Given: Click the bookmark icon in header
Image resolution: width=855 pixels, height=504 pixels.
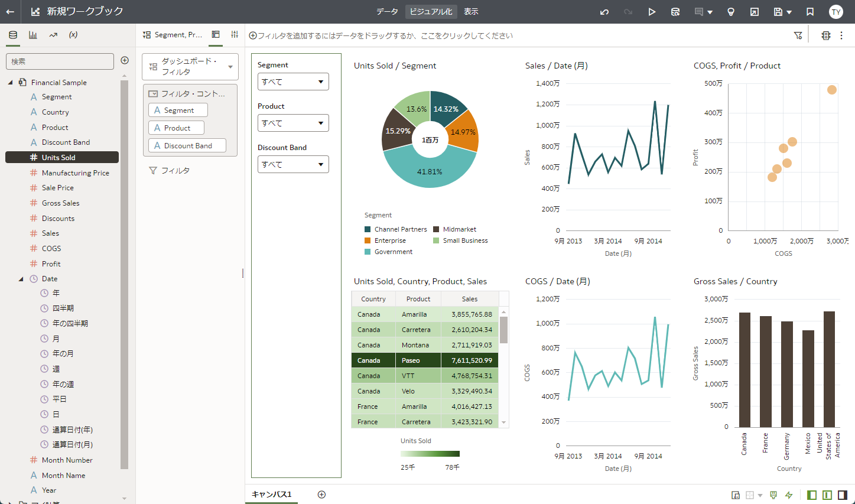Looking at the screenshot, I should [x=810, y=12].
